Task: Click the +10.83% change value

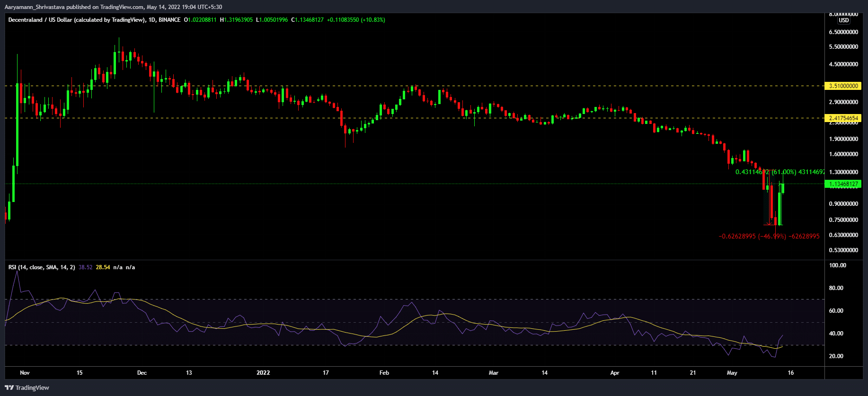Action: point(373,20)
